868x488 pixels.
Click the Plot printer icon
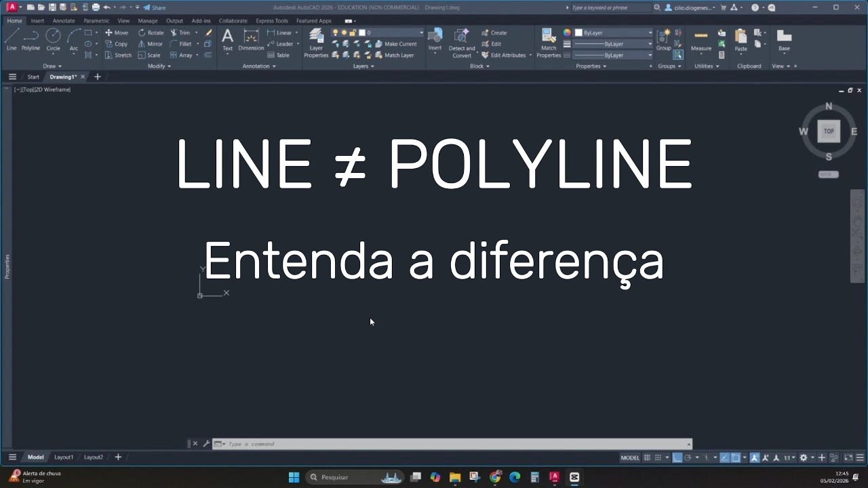tap(96, 7)
